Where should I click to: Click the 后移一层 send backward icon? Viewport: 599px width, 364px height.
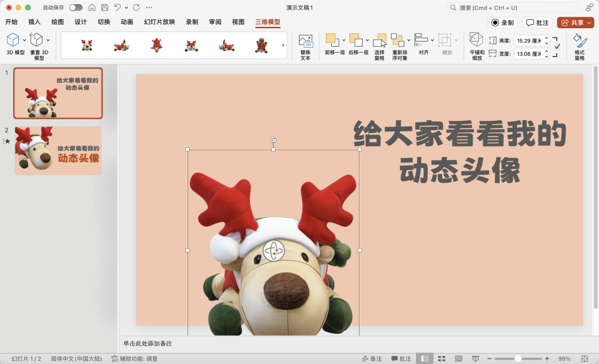click(356, 40)
